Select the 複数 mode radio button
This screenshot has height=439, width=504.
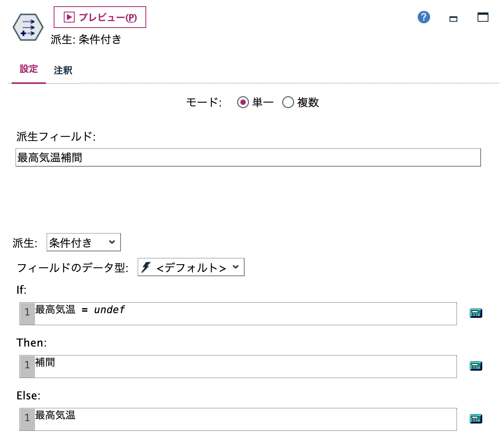coord(288,102)
